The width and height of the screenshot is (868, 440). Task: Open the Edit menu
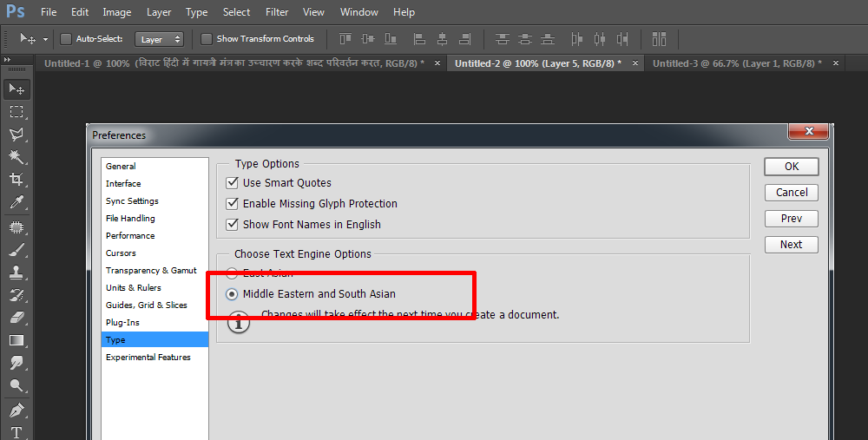click(x=80, y=11)
